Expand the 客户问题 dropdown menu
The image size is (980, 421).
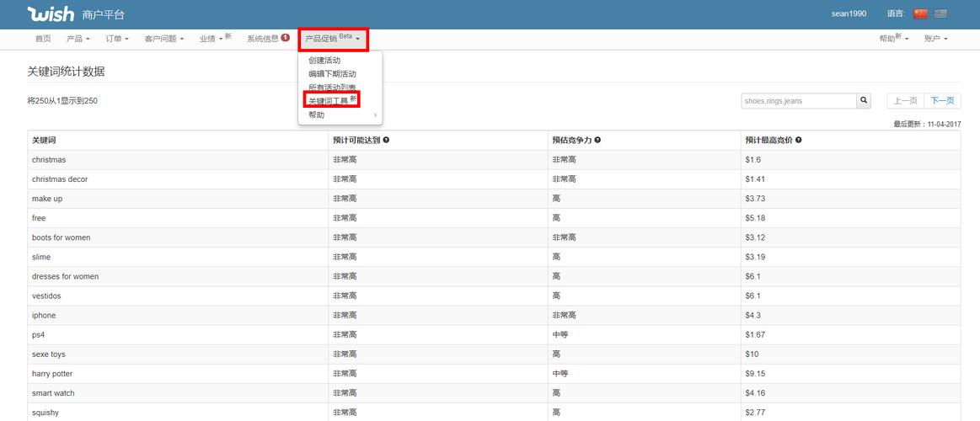pos(163,39)
